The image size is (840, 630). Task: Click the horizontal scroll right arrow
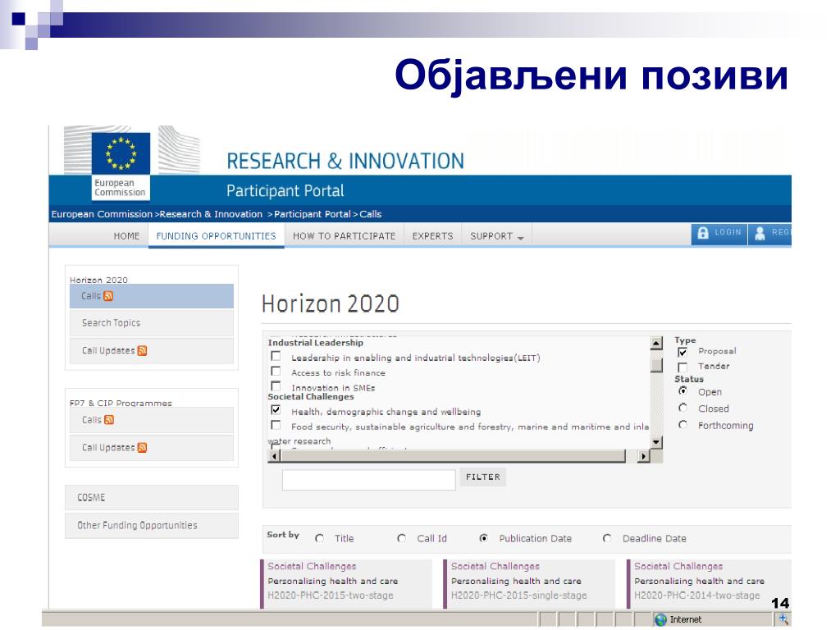[643, 456]
